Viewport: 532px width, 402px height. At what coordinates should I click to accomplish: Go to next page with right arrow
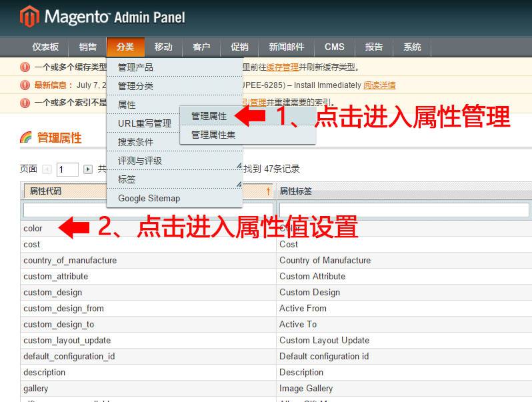[88, 169]
